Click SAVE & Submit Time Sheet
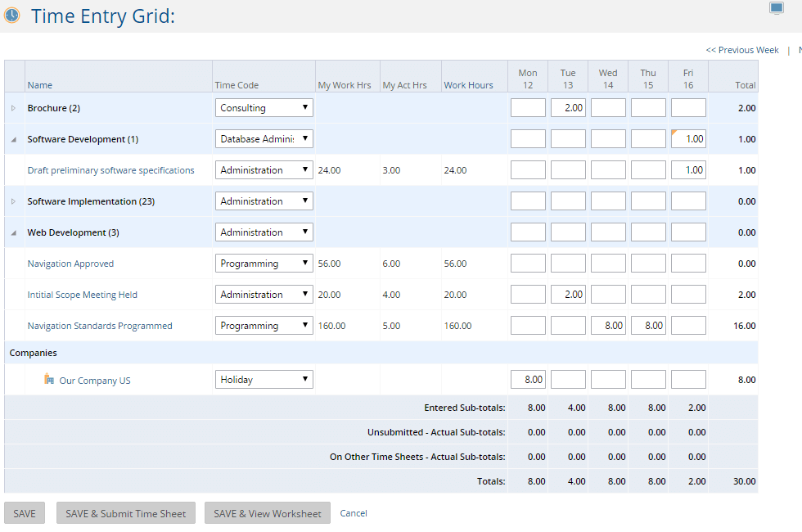The image size is (802, 532). 125,512
